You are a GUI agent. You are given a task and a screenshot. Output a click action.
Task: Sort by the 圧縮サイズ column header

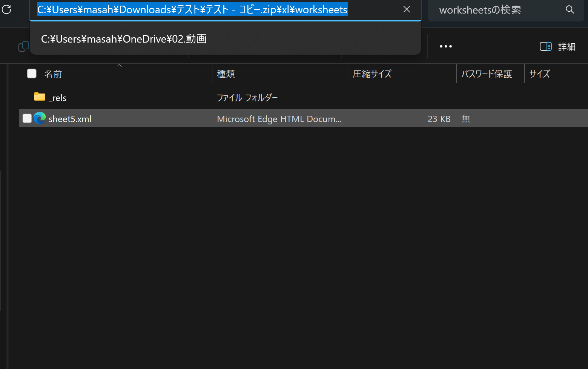coord(372,74)
